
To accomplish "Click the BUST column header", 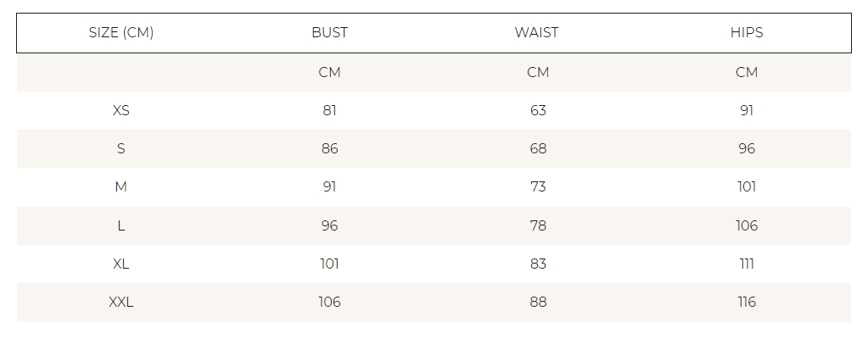I will pos(329,33).
